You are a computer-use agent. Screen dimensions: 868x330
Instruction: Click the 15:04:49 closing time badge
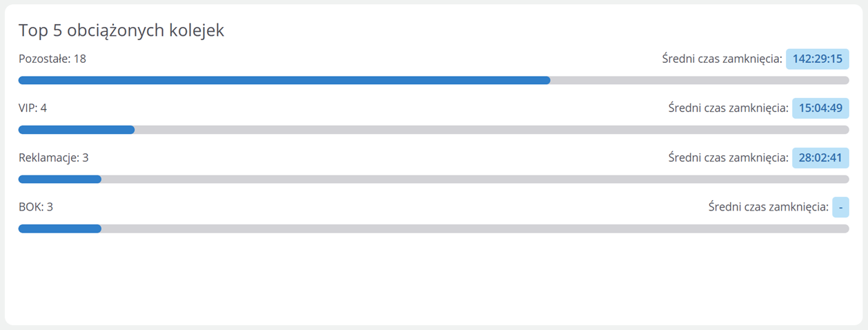click(x=820, y=108)
